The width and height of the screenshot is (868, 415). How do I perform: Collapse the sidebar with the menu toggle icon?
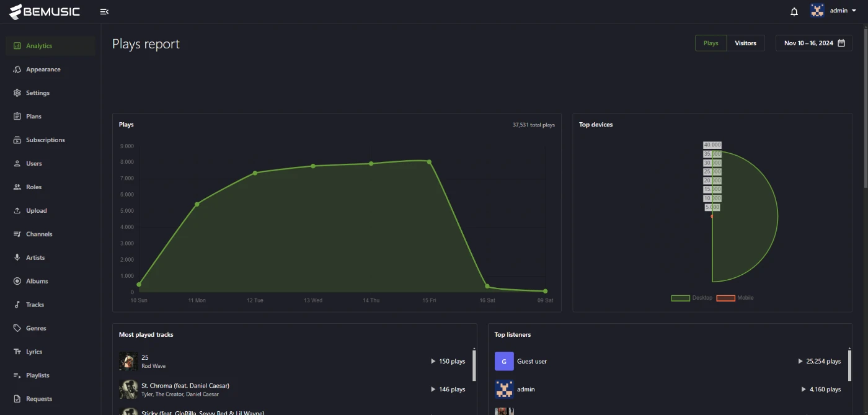point(104,12)
